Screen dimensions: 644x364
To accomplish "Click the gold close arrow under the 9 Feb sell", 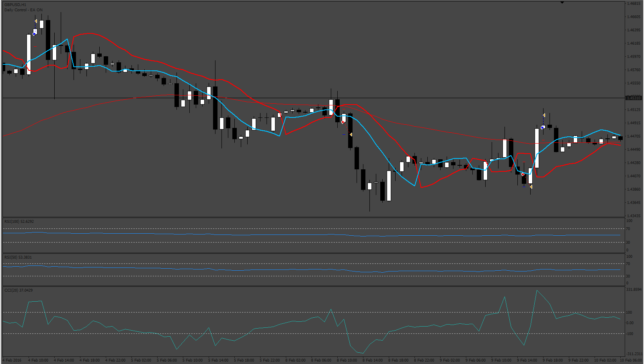I will [x=531, y=187].
